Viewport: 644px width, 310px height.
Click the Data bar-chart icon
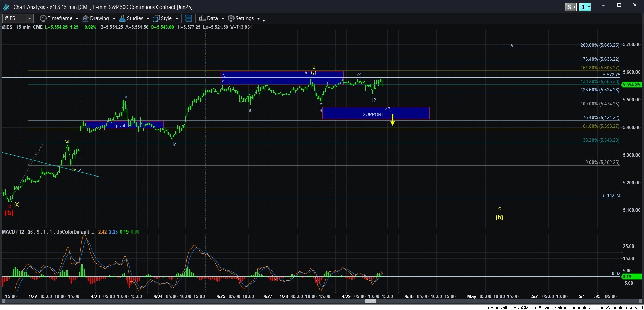pos(202,18)
